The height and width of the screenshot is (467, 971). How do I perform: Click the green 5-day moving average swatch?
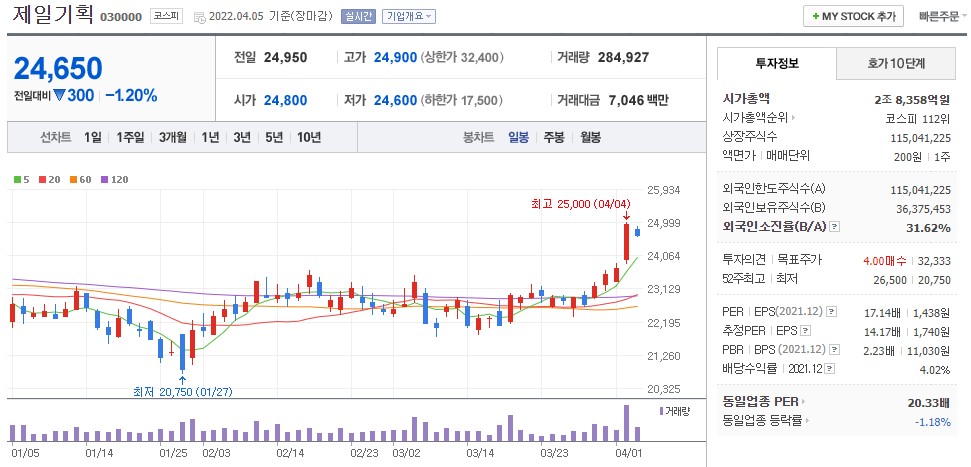(17, 180)
